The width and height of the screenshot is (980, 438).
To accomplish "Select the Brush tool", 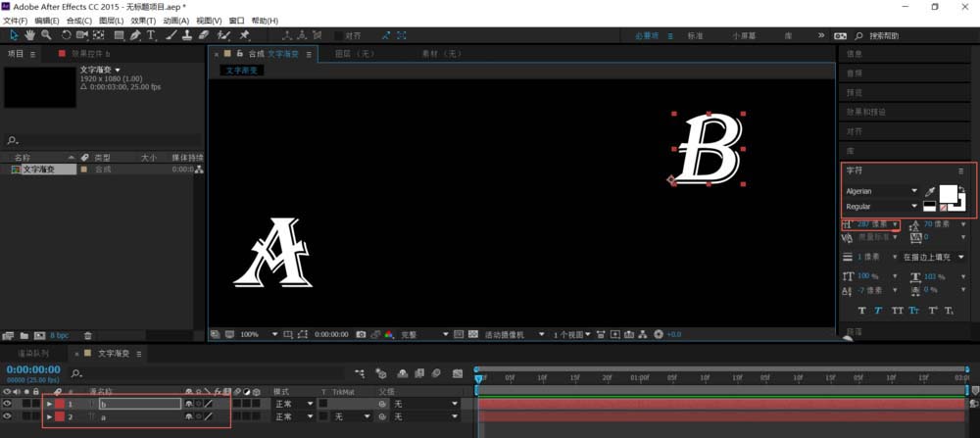I will pos(171,35).
